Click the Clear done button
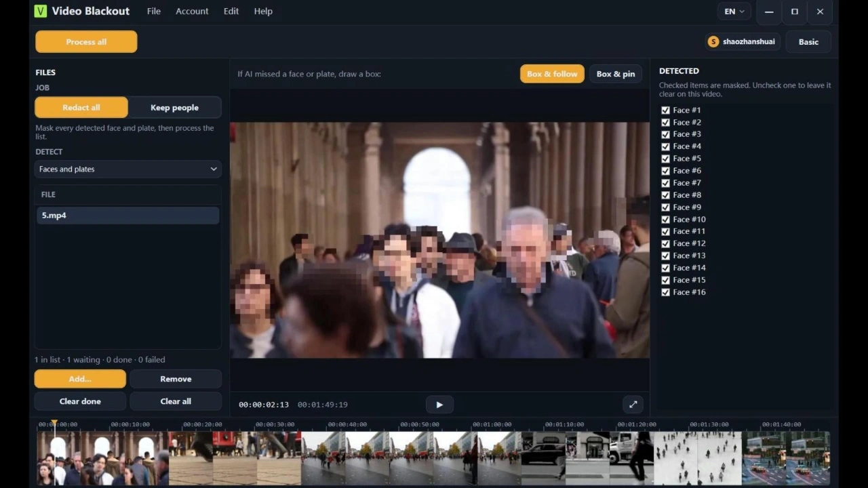868x488 pixels. (80, 401)
